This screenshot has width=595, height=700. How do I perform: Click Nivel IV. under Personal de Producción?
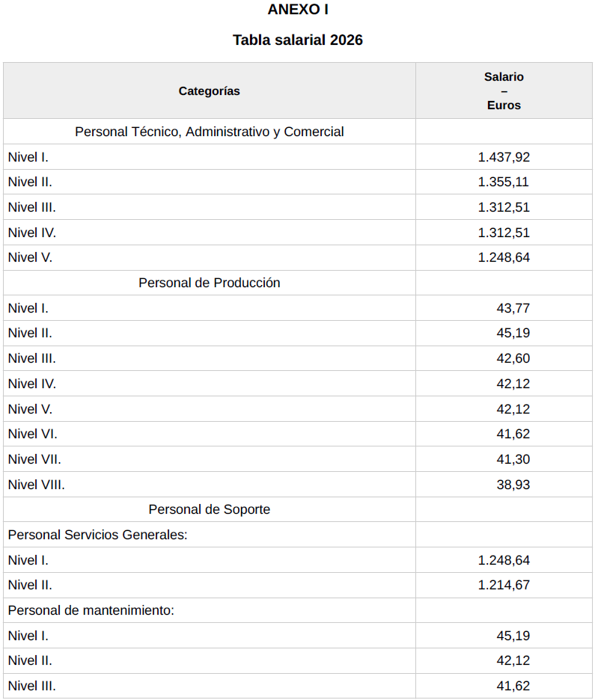[31, 384]
